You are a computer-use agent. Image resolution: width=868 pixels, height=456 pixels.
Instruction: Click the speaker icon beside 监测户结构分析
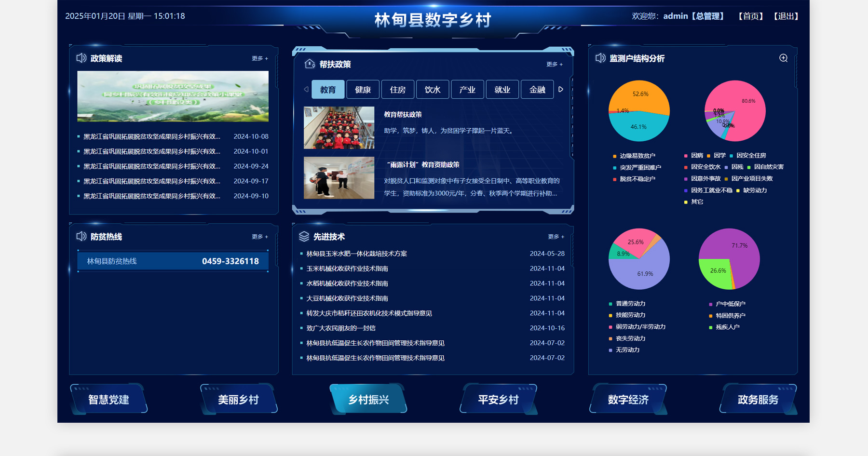tap(600, 58)
